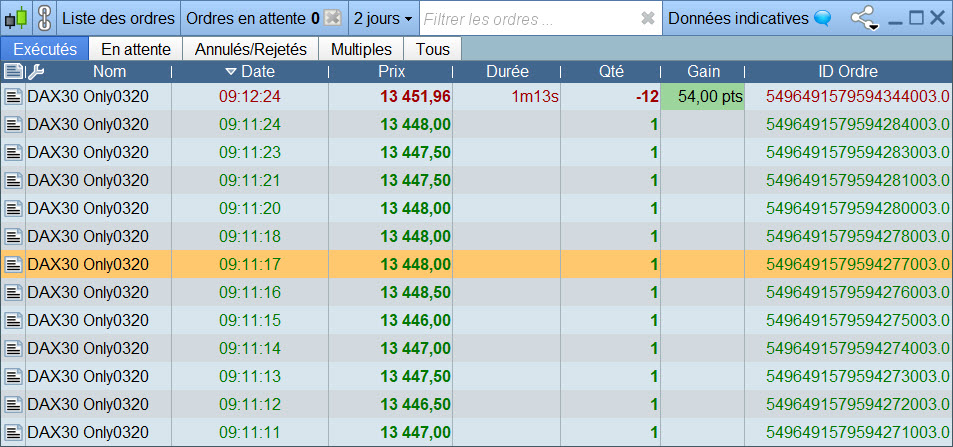
Task: Show the Tous tab
Action: click(x=433, y=49)
